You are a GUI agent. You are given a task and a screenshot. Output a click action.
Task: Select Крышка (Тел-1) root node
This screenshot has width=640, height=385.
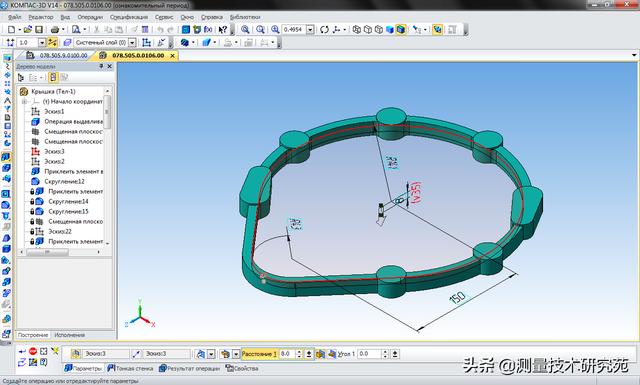pyautogui.click(x=53, y=91)
